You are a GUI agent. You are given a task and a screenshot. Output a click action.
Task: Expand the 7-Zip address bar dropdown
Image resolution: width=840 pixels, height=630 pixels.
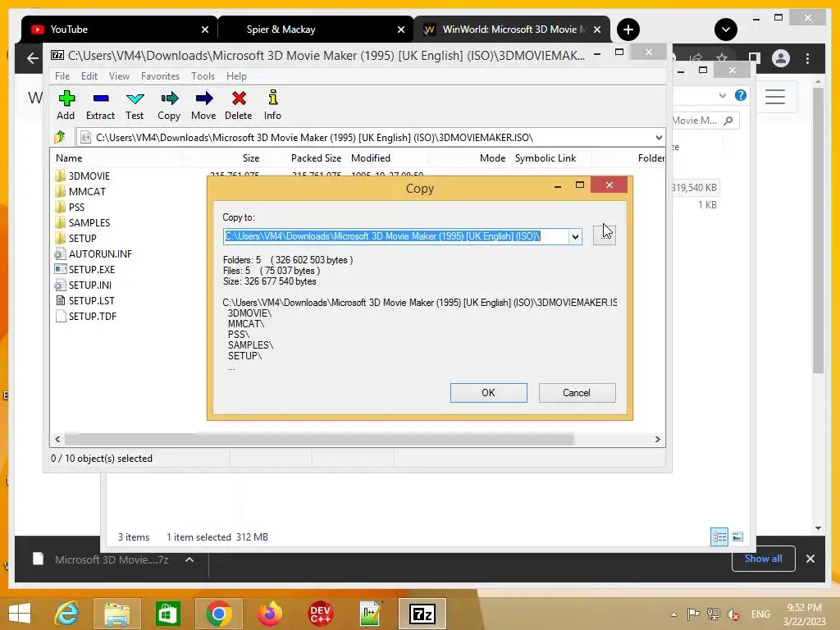coord(659,138)
